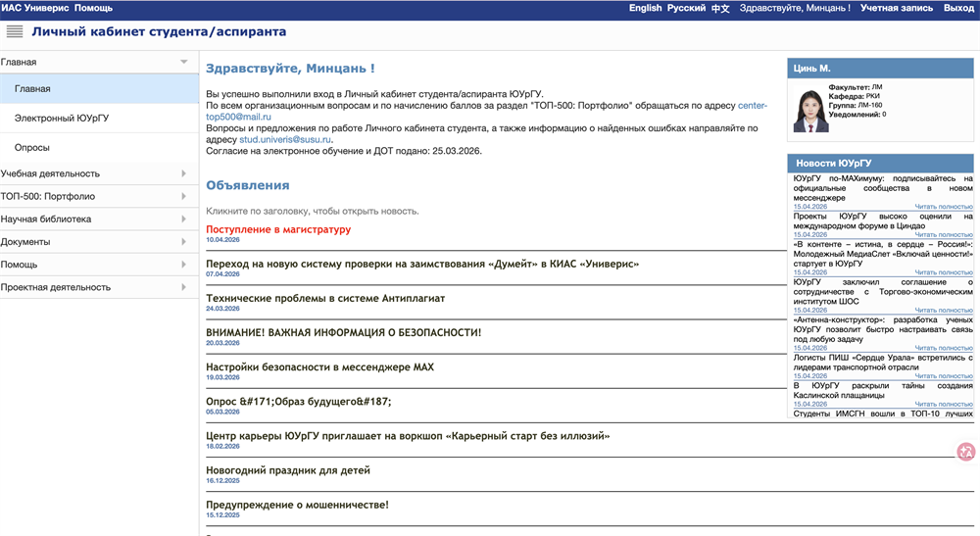The image size is (980, 536).
Task: Click ИАС Универис in top bar
Action: 34,8
